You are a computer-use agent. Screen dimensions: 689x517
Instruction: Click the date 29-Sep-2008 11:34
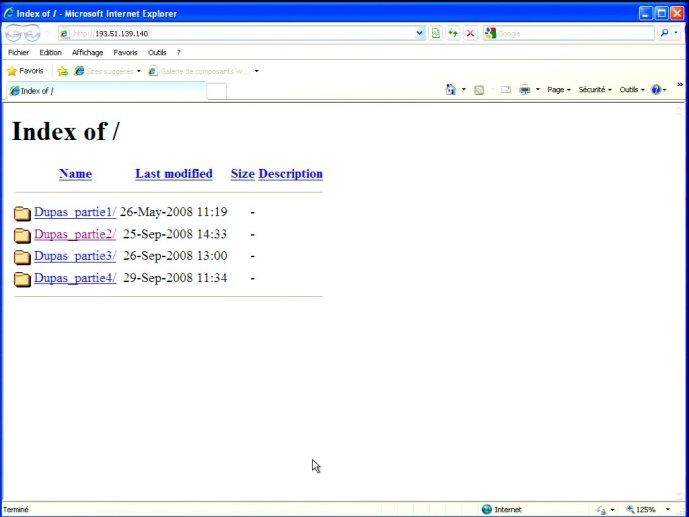tap(175, 278)
